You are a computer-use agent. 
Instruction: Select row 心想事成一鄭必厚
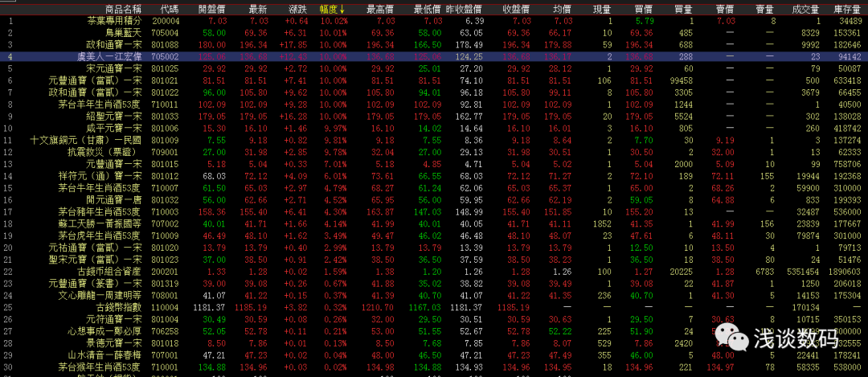pos(434,330)
